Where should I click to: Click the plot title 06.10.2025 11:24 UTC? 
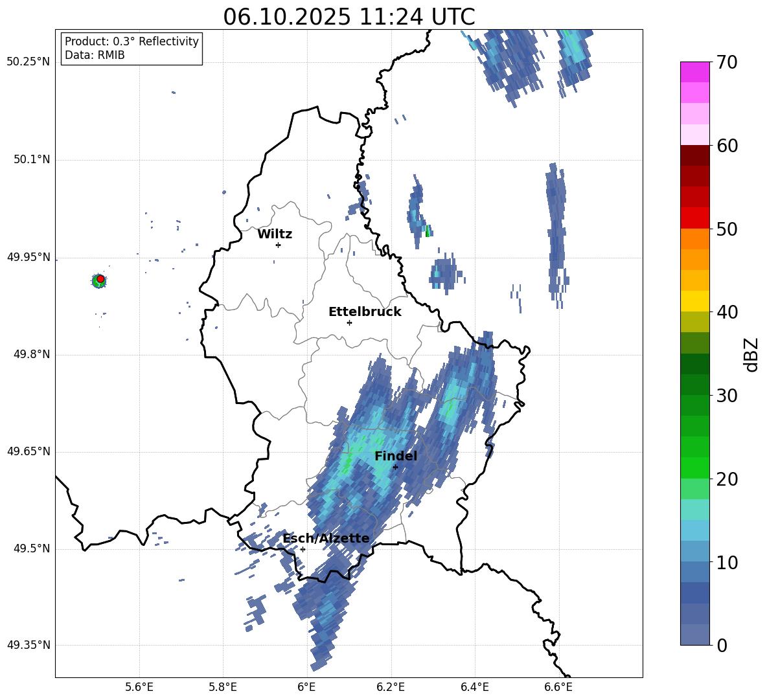349,17
